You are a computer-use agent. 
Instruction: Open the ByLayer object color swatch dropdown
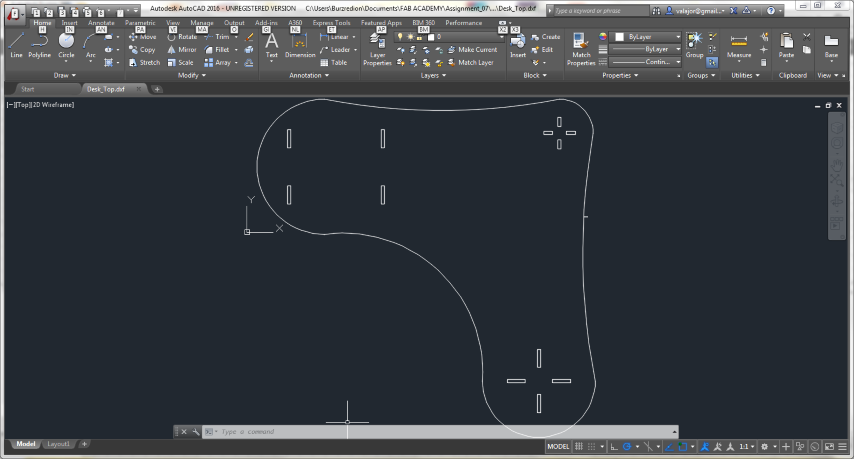pos(646,36)
